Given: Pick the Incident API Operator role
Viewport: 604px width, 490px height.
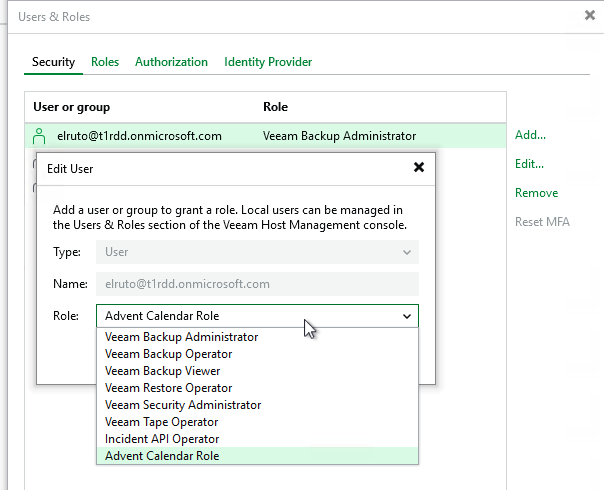Looking at the screenshot, I should [161, 439].
